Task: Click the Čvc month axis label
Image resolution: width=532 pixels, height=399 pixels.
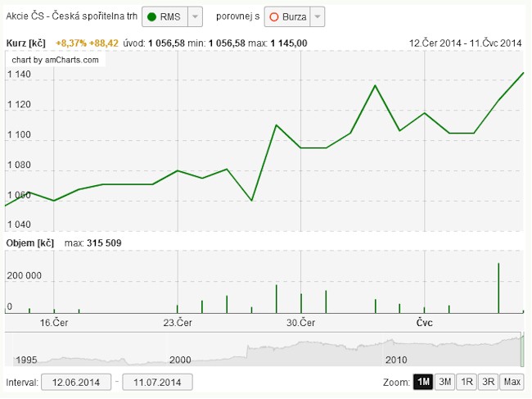Action: pyautogui.click(x=425, y=323)
